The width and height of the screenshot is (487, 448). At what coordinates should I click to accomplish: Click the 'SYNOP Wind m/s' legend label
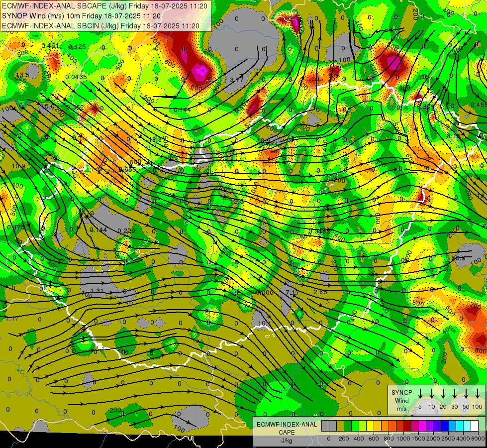[401, 400]
